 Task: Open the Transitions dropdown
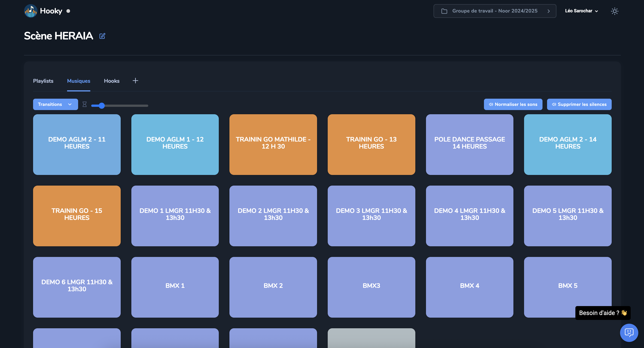[55, 104]
